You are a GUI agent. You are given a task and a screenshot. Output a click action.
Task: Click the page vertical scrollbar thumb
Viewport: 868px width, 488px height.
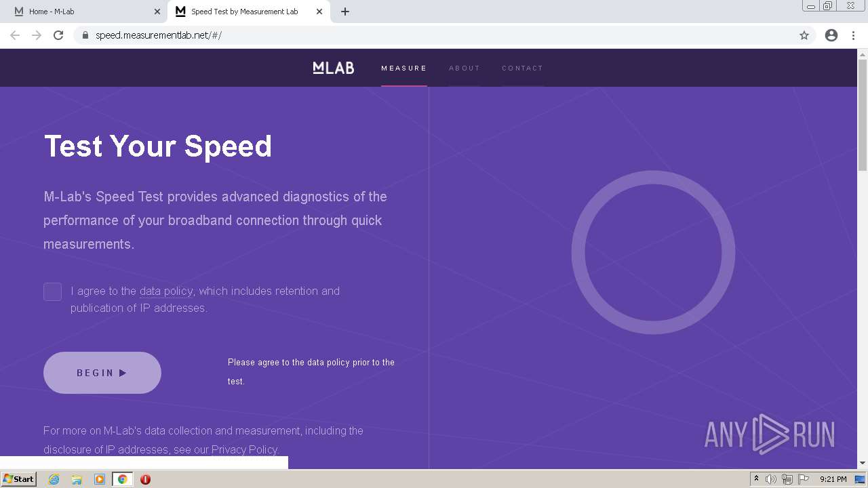tap(863, 115)
